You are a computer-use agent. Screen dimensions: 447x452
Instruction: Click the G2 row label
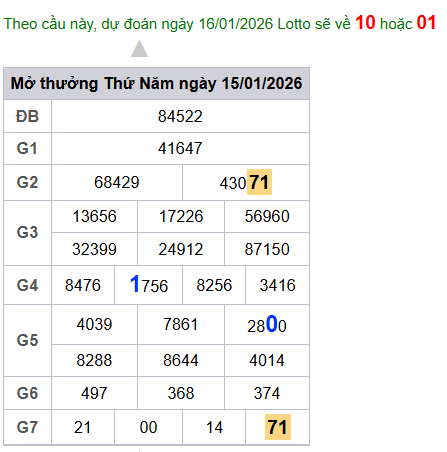(27, 182)
